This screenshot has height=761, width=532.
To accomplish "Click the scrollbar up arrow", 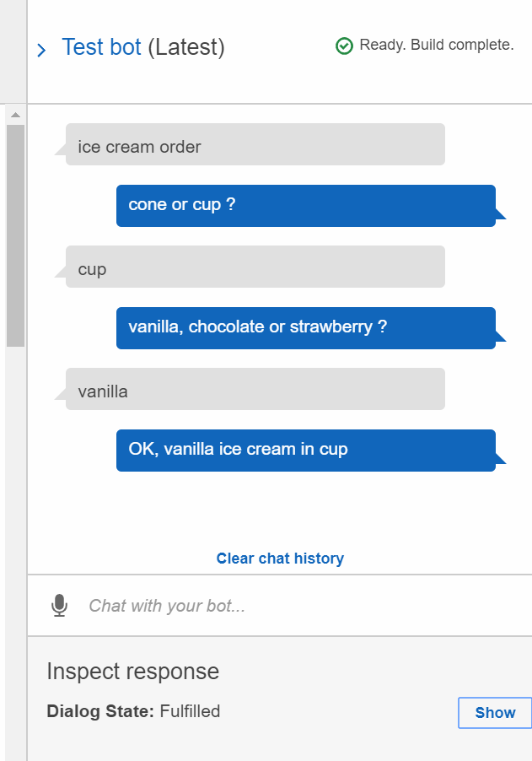I will (x=15, y=115).
